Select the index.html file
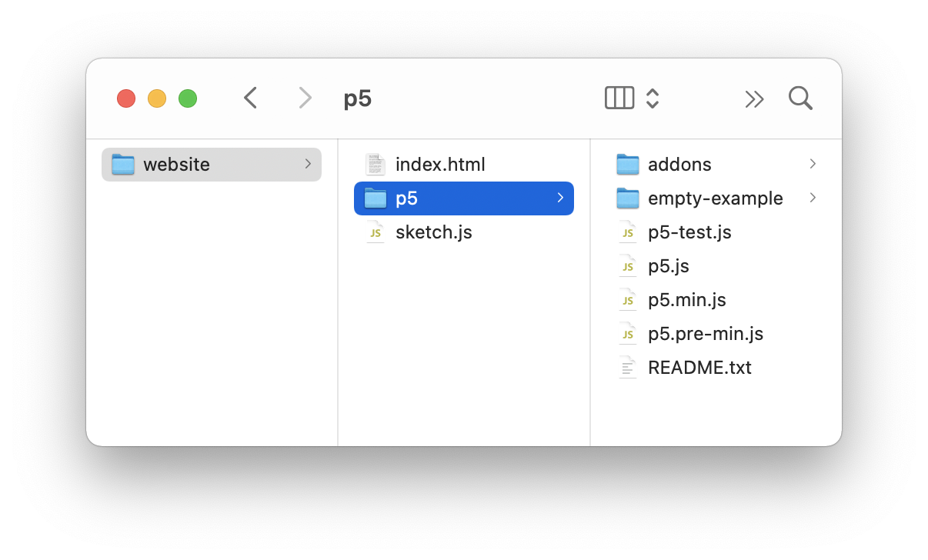The height and width of the screenshot is (560, 928). coord(440,165)
